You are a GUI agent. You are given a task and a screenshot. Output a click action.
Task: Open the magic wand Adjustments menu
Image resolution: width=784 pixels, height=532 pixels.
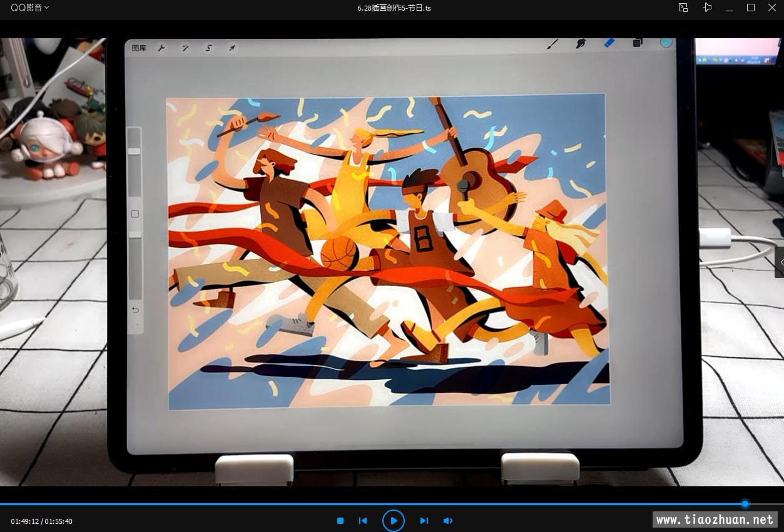185,48
